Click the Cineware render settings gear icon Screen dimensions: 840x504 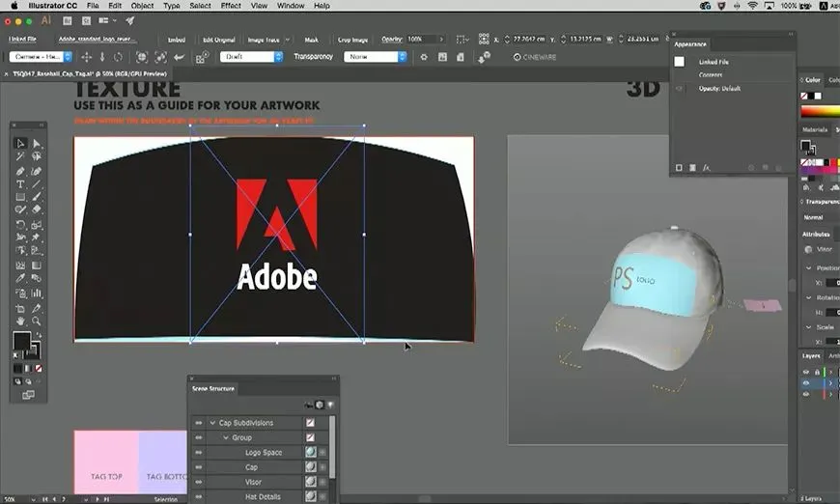424,57
